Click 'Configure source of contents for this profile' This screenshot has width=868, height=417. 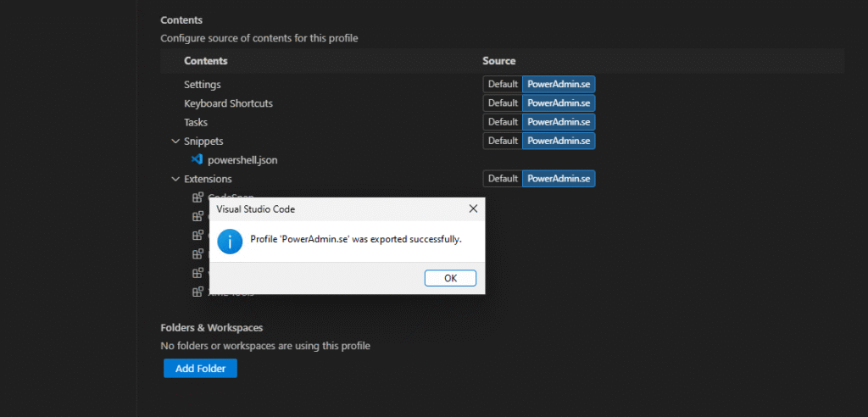259,38
